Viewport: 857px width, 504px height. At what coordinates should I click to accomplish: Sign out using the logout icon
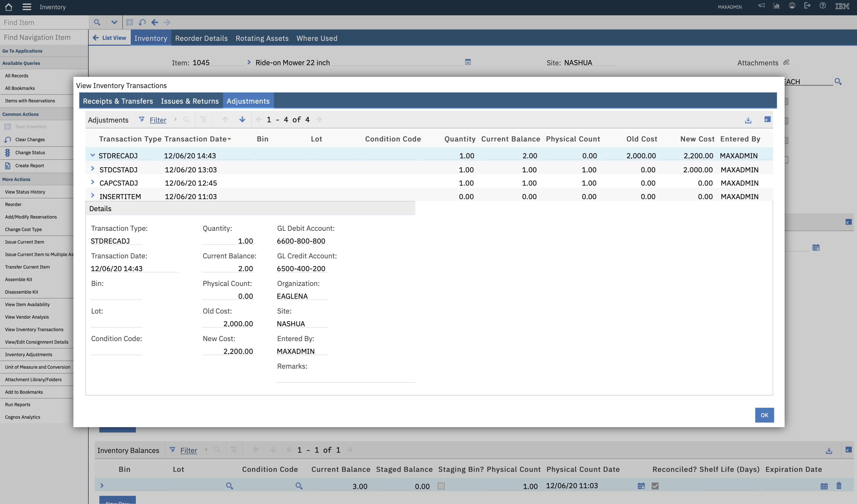click(807, 5)
